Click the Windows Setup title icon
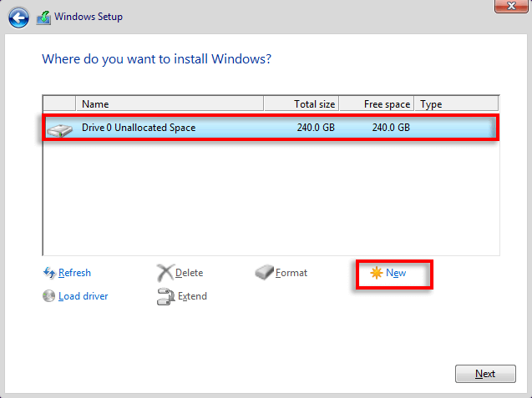This screenshot has width=532, height=398. pyautogui.click(x=43, y=17)
